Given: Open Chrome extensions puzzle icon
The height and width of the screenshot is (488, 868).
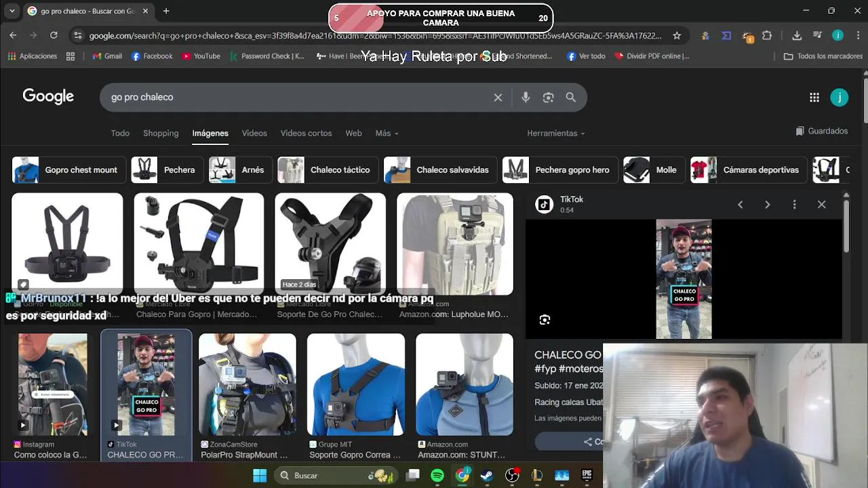Looking at the screenshot, I should (x=767, y=35).
